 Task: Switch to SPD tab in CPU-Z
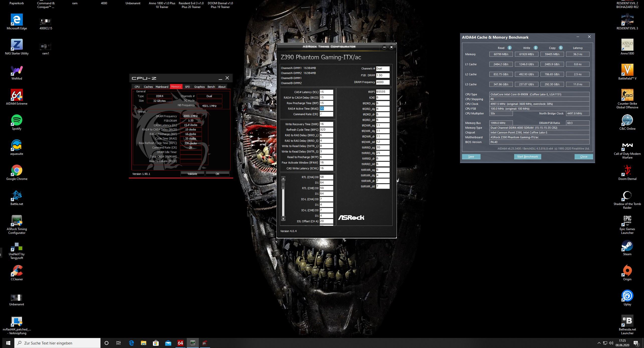click(x=187, y=87)
